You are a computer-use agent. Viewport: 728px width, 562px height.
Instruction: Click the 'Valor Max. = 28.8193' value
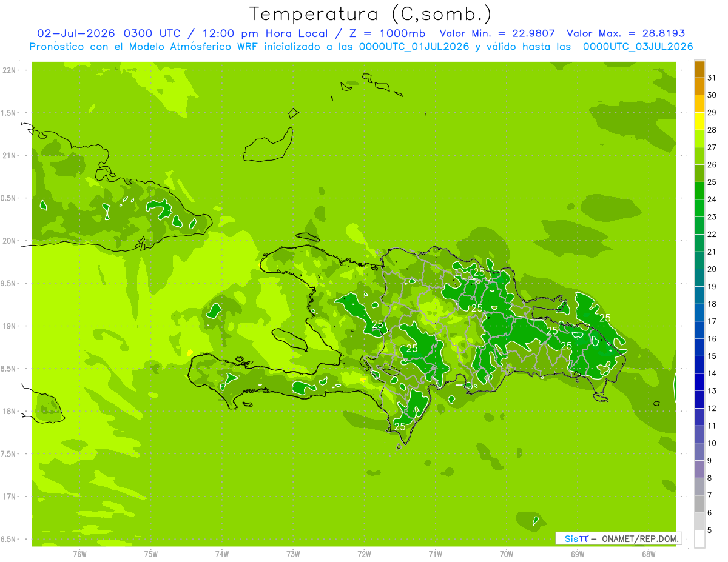[x=625, y=33]
